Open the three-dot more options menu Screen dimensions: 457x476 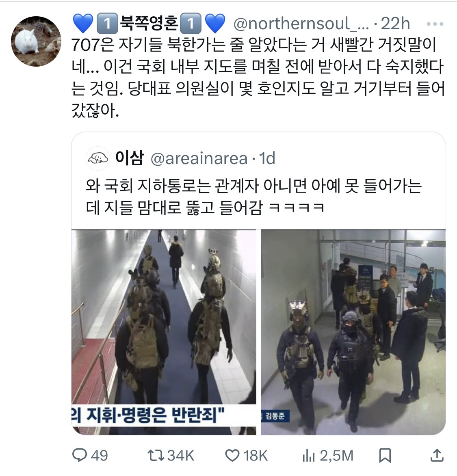435,24
